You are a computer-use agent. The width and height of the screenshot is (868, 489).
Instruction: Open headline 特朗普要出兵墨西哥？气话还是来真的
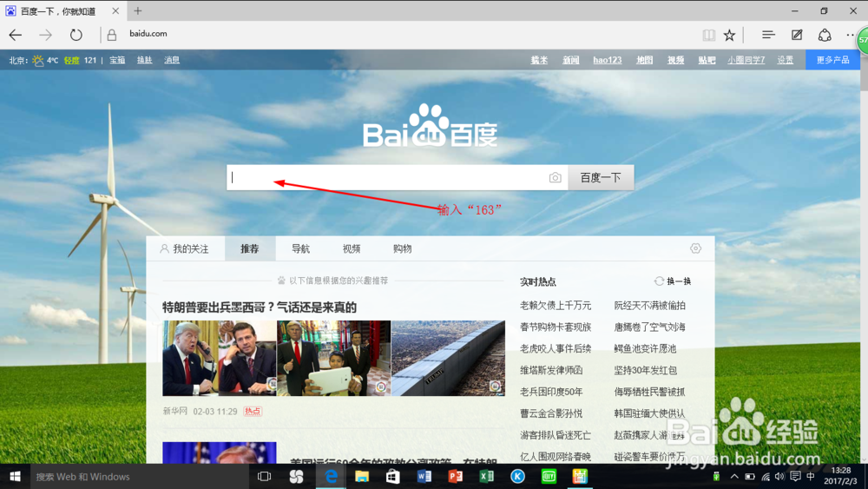tap(259, 307)
